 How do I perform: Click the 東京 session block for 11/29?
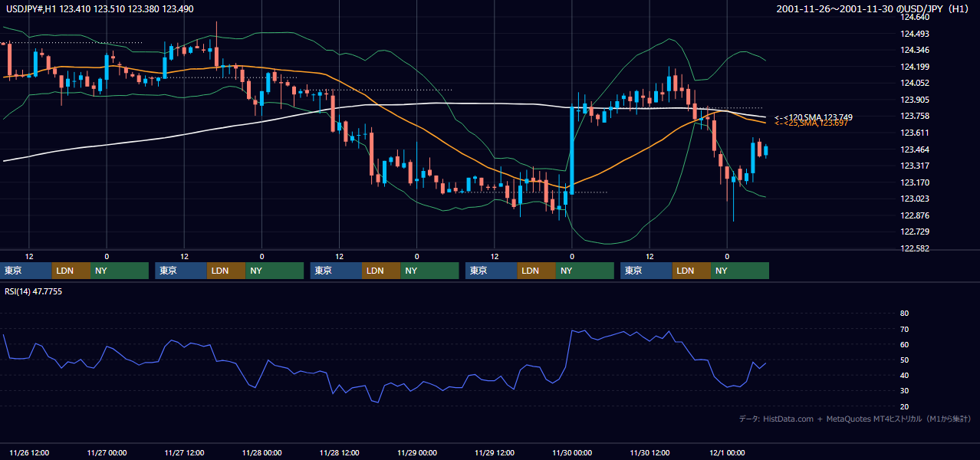click(492, 271)
